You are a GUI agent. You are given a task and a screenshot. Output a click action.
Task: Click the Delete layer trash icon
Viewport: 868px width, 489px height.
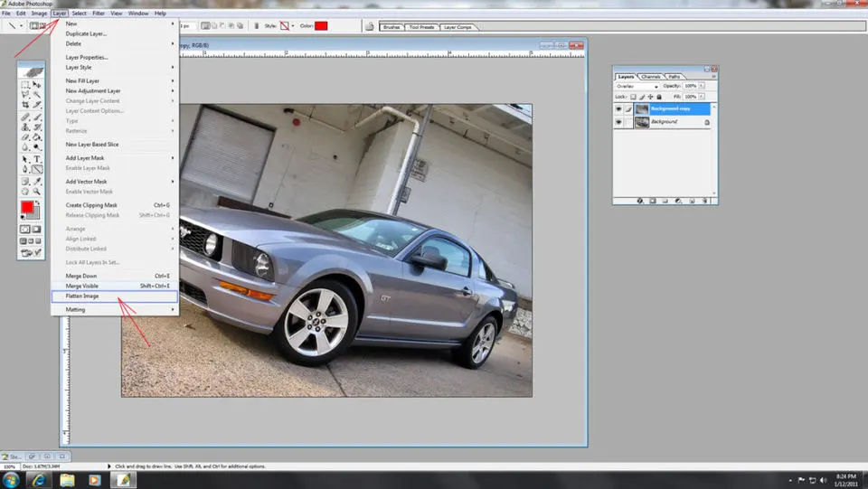click(704, 202)
